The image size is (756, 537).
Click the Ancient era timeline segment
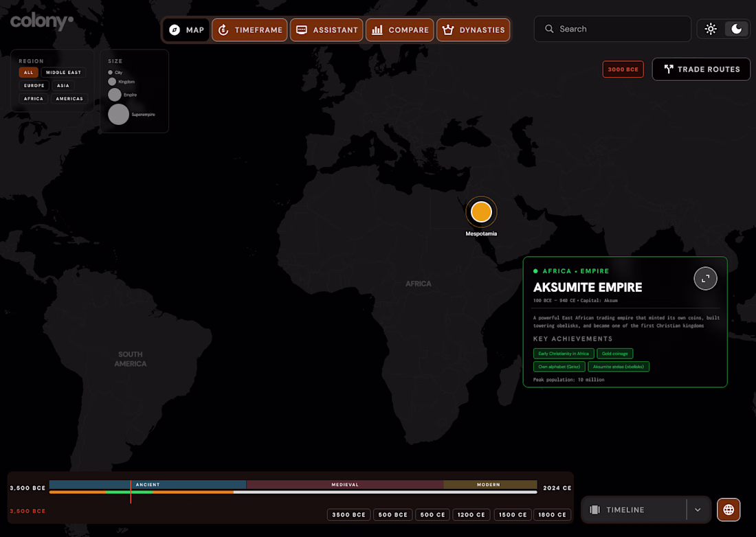pyautogui.click(x=148, y=485)
